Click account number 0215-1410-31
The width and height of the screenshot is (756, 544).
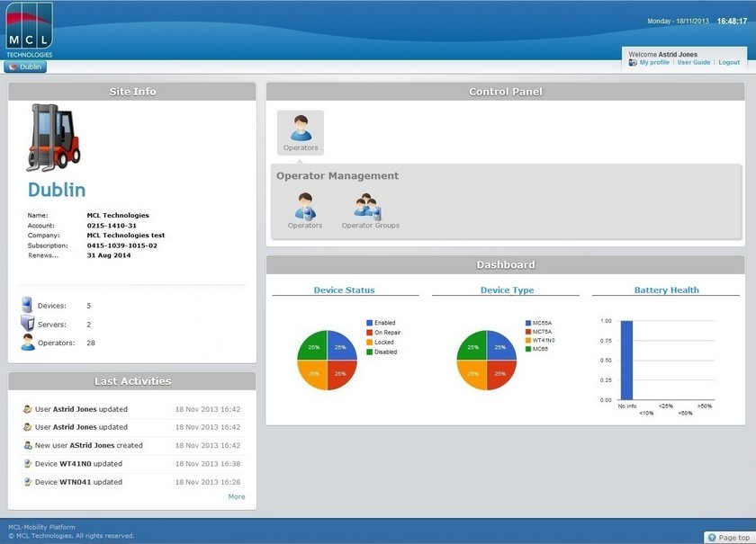(x=112, y=226)
